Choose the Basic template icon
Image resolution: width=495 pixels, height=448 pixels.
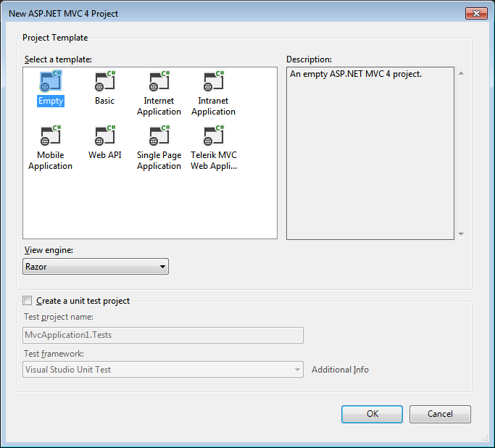tap(104, 82)
